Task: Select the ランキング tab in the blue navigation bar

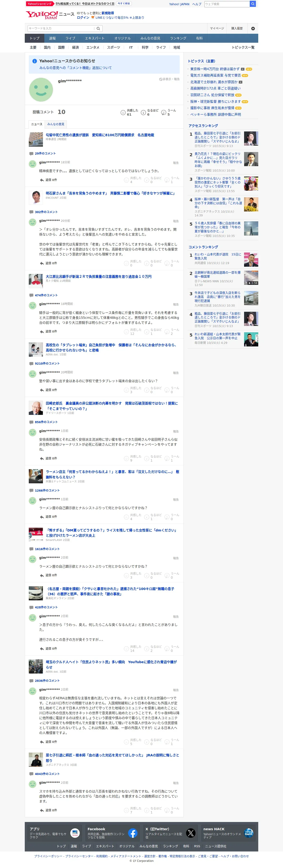Action: click(178, 38)
